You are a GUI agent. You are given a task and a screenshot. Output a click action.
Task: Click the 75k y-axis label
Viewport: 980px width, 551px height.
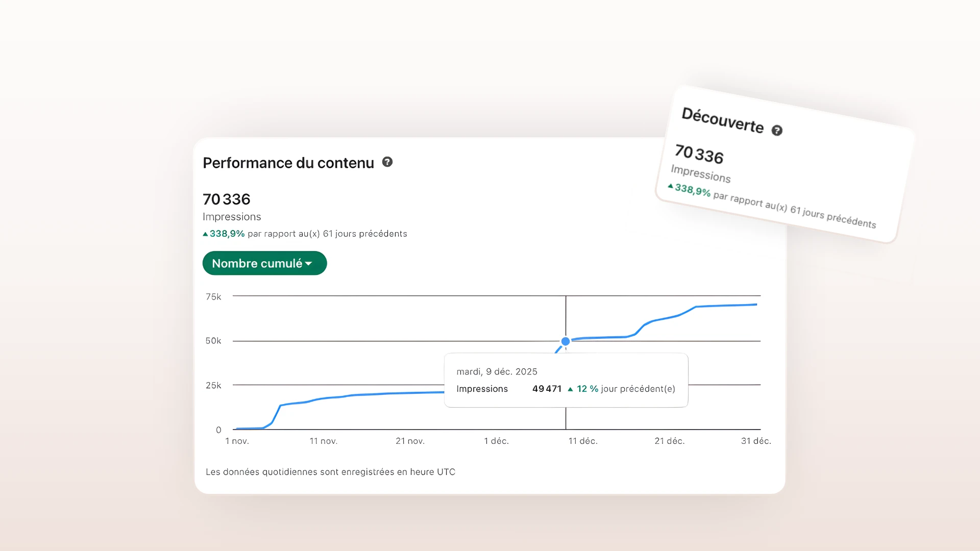coord(213,297)
